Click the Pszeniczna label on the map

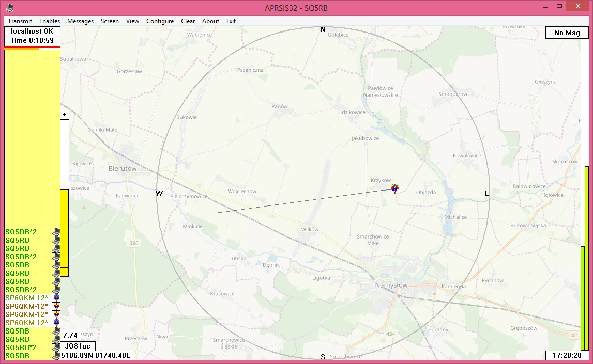click(250, 70)
